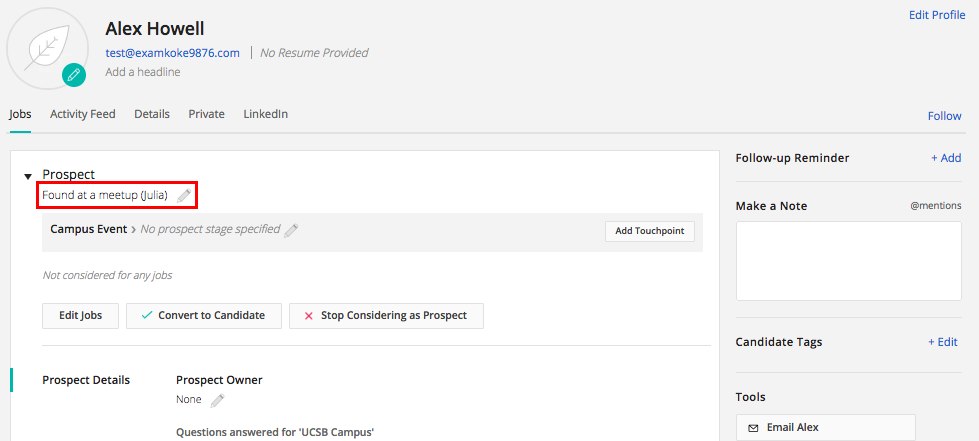
Task: Click the red X on Stop Considering
Action: (308, 316)
